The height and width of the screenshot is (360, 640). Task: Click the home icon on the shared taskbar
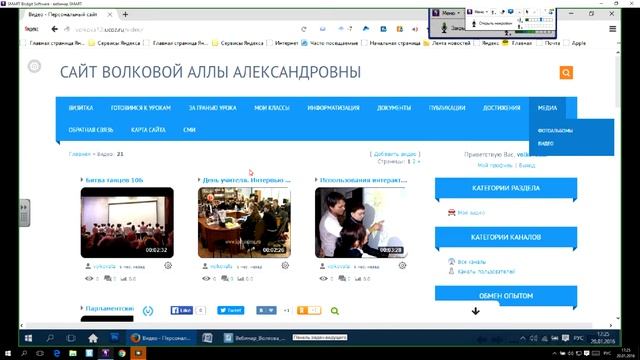(93, 338)
